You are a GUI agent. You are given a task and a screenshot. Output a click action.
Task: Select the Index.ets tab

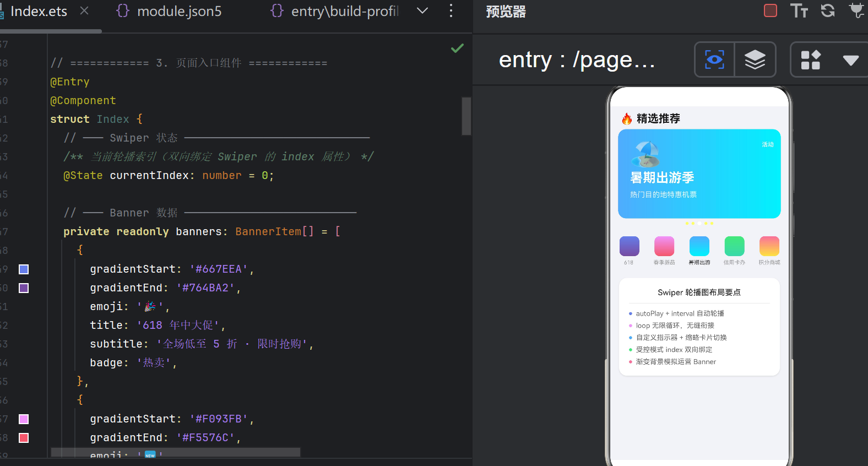(39, 11)
